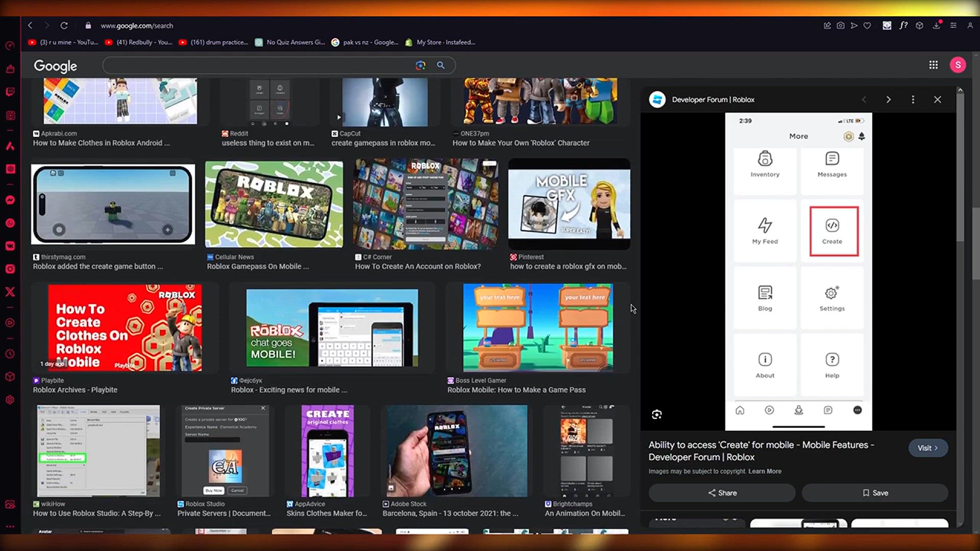Save the previewed image with the Save button
Image resolution: width=980 pixels, height=551 pixels.
pyautogui.click(x=875, y=493)
